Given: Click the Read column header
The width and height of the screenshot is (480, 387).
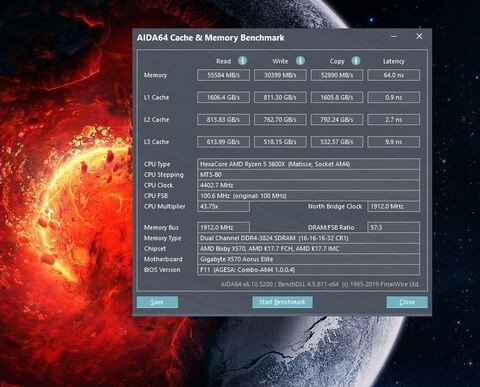Looking at the screenshot, I should [x=223, y=61].
